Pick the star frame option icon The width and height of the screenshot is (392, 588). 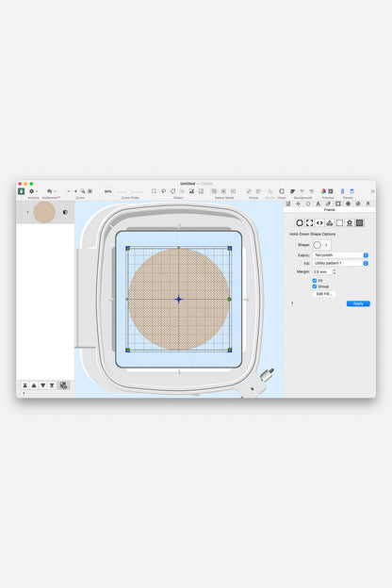tap(350, 223)
